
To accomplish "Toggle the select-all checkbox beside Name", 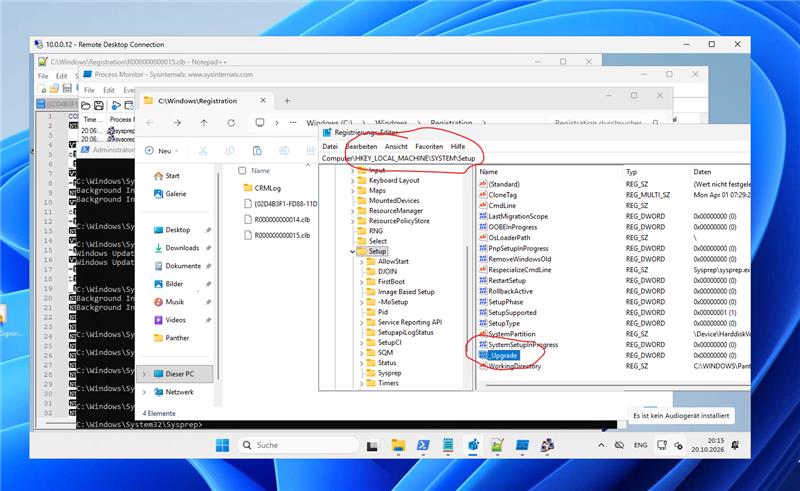I will tap(242, 170).
